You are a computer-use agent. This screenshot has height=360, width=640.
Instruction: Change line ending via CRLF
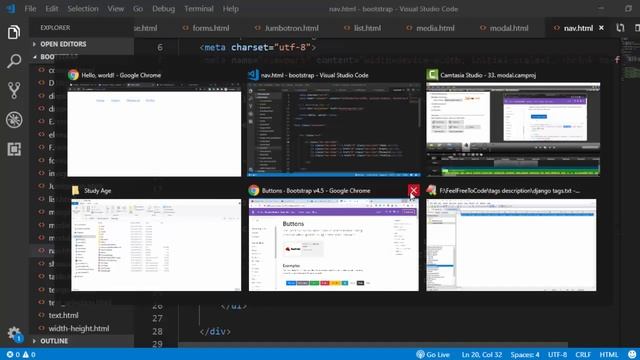[x=583, y=354]
